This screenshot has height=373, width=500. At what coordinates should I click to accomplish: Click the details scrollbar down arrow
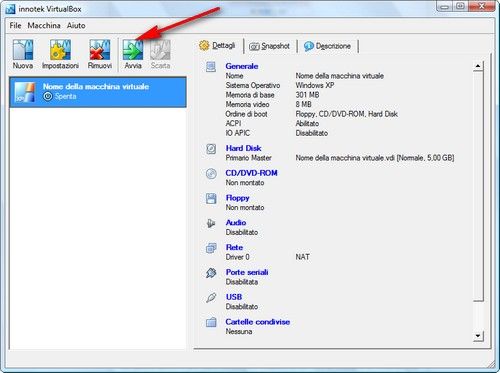[478, 336]
